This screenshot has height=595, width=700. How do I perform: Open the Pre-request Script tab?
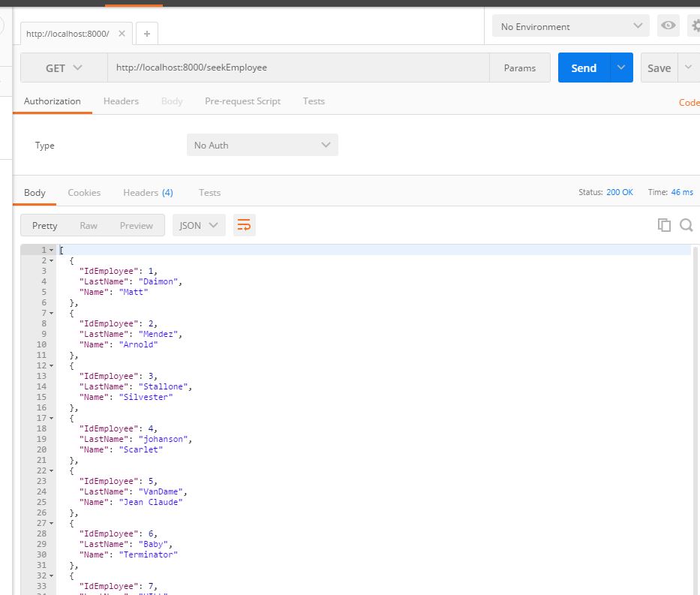coord(242,101)
